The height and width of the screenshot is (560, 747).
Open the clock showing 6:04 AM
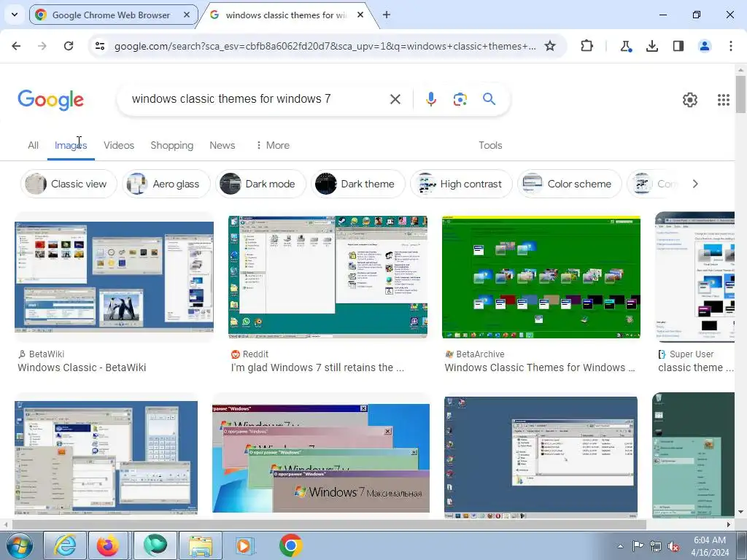(710, 545)
